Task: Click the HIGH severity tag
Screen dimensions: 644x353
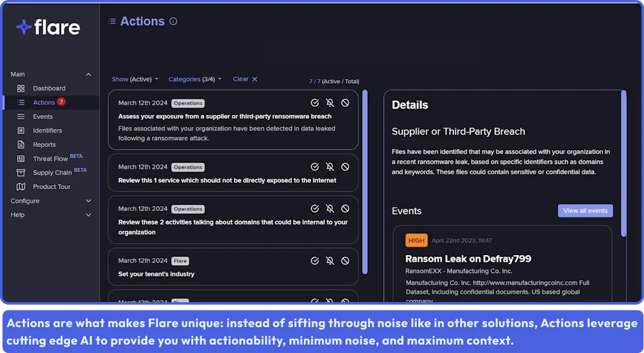Action: (416, 241)
